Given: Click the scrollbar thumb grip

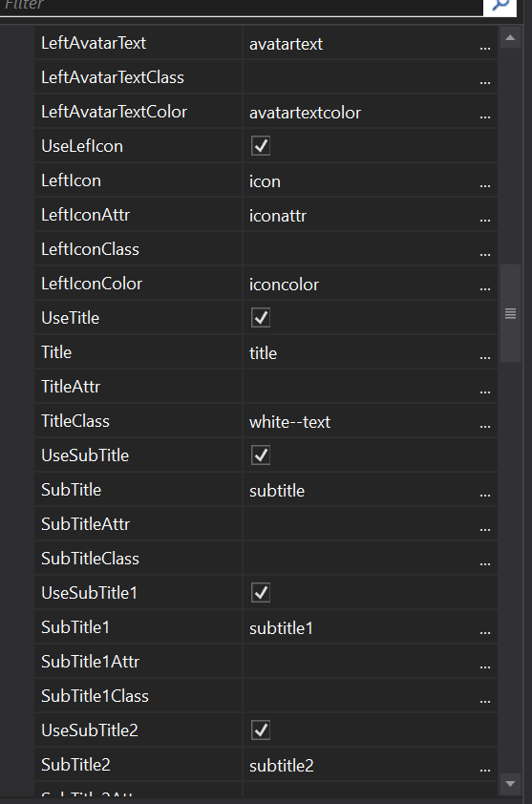Looking at the screenshot, I should pyautogui.click(x=510, y=313).
